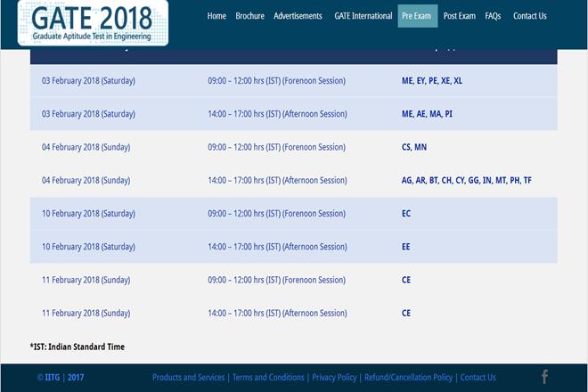
Task: Open the Pre Exam menu
Action: 417,16
